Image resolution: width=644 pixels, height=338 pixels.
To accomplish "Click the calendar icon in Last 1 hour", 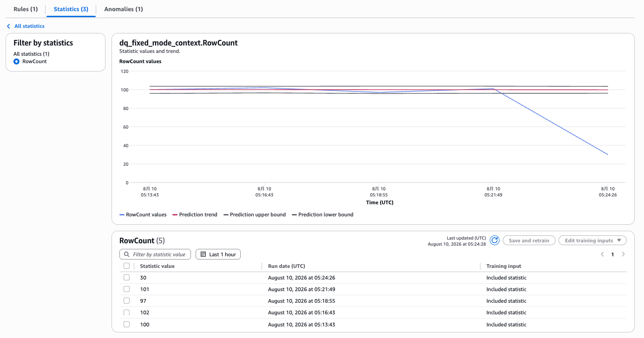I will click(x=203, y=254).
